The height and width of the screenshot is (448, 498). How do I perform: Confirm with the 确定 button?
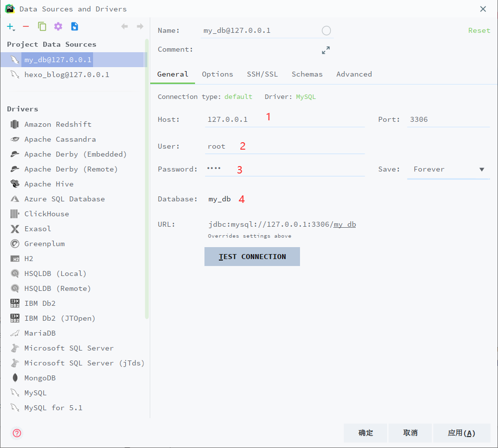(x=365, y=433)
